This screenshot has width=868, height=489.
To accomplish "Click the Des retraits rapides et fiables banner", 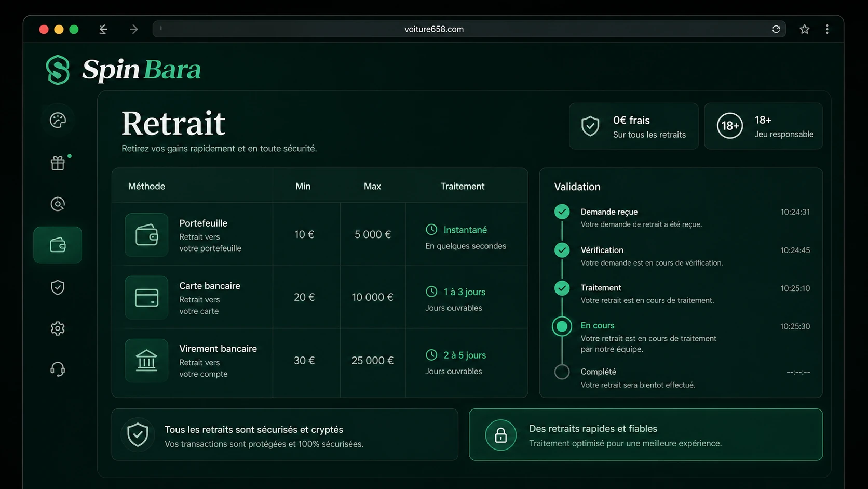I will pos(646,434).
